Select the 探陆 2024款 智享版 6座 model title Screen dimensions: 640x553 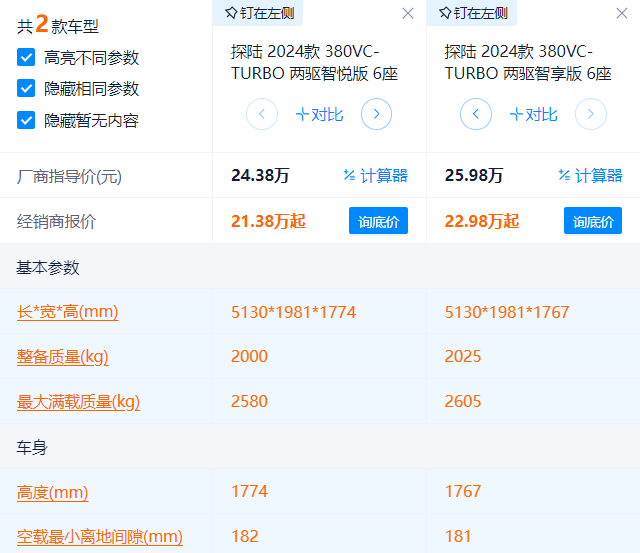[528, 62]
